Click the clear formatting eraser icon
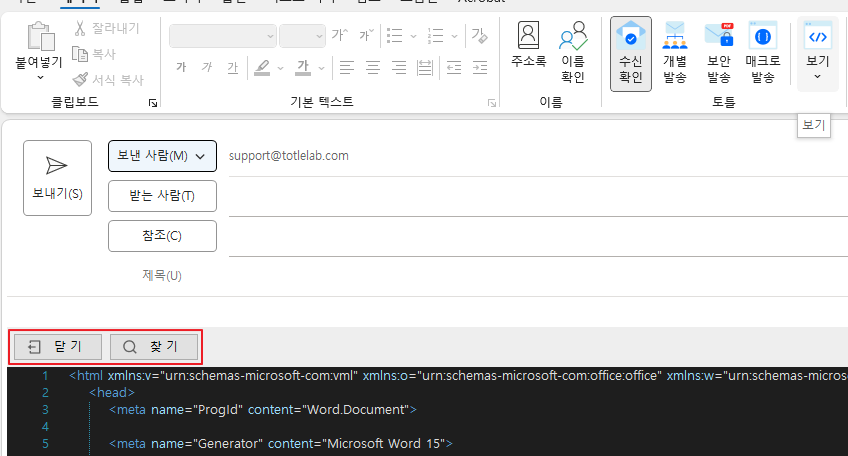Viewport: 848px width, 456px height. (478, 36)
